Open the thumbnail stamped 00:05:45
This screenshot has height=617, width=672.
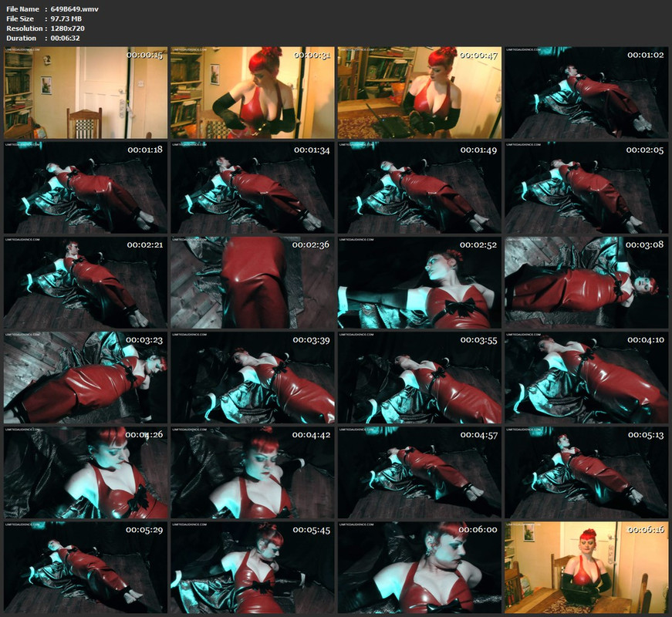(x=252, y=568)
